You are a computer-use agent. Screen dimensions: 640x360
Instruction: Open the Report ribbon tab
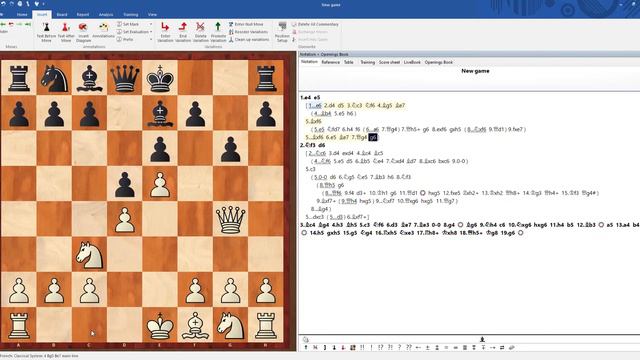[83, 15]
